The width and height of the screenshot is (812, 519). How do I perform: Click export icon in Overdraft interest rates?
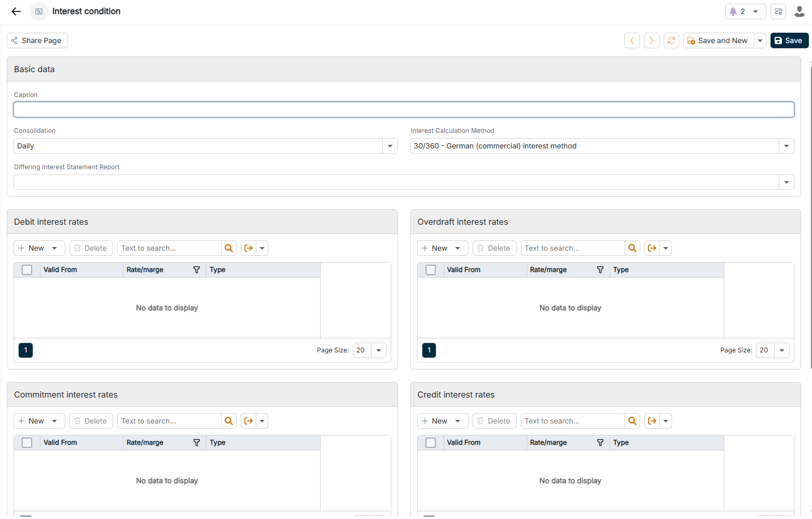[x=652, y=248]
